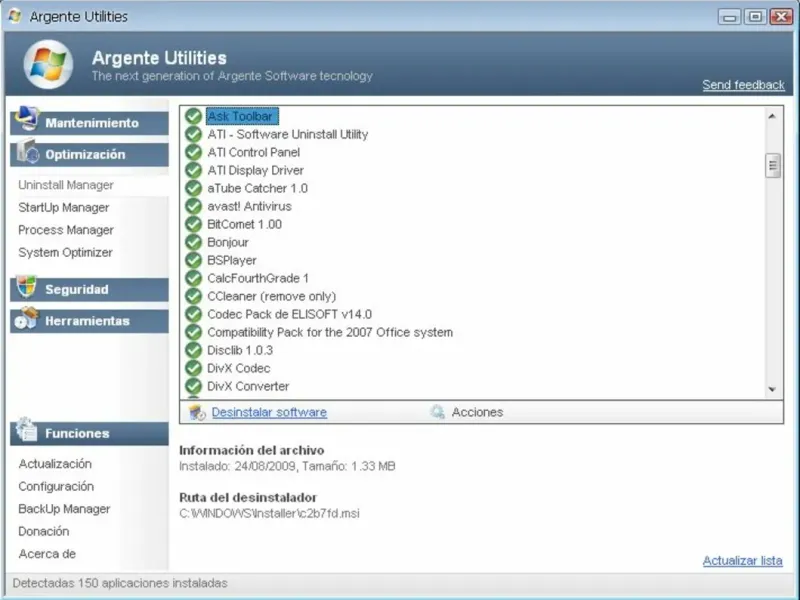Go to StartUp Manager
The image size is (800, 600).
(64, 208)
